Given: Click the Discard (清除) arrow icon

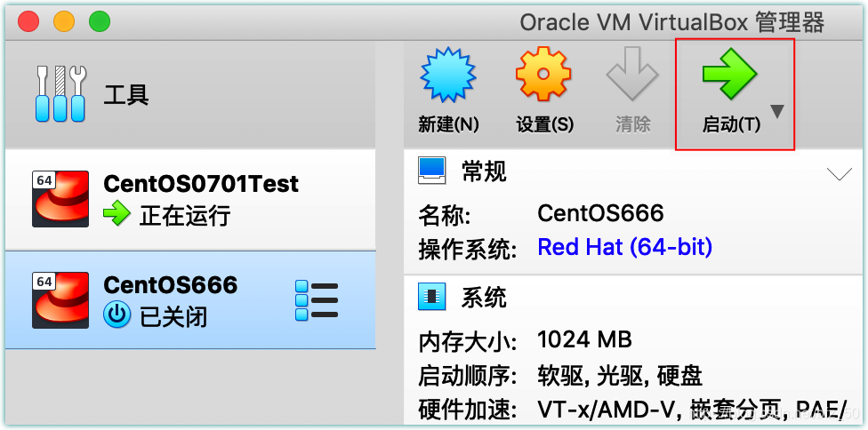Looking at the screenshot, I should tap(632, 73).
